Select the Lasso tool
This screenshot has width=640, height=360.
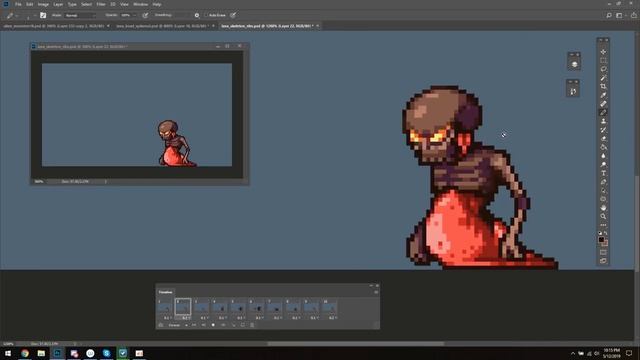[603, 69]
